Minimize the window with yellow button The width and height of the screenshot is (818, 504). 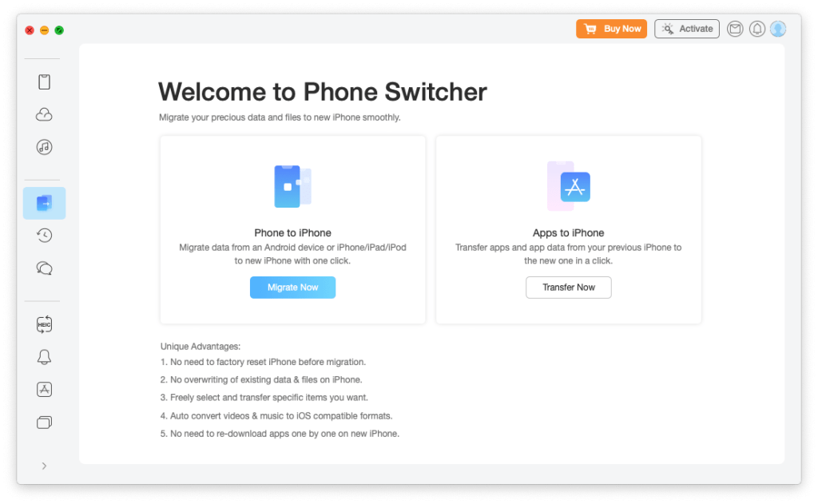[x=45, y=30]
